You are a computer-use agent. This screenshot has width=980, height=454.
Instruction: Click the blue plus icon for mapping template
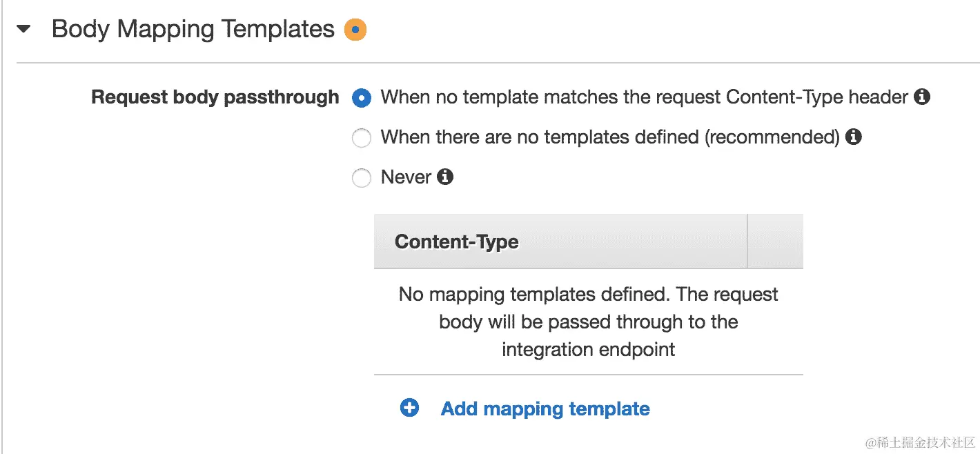pos(409,408)
